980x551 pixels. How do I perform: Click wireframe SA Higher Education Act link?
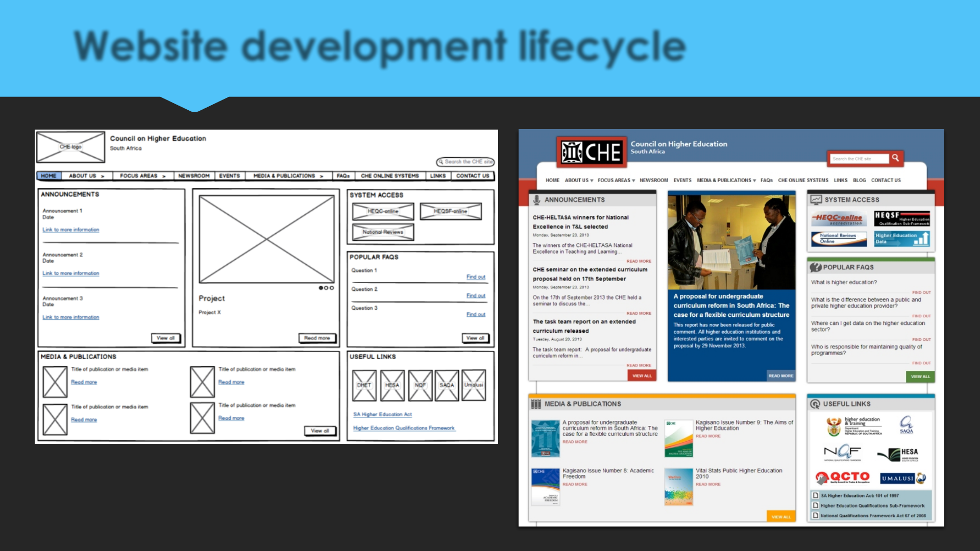[x=382, y=414]
